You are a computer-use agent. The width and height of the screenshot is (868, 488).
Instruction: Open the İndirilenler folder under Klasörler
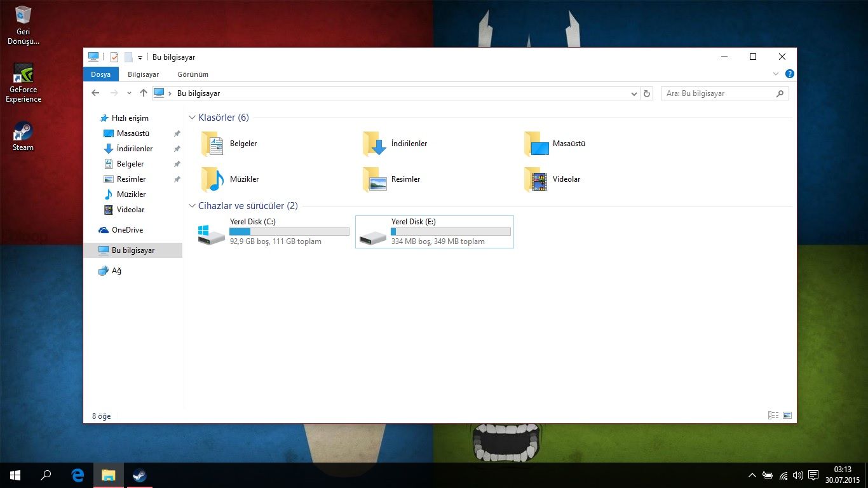click(x=395, y=144)
